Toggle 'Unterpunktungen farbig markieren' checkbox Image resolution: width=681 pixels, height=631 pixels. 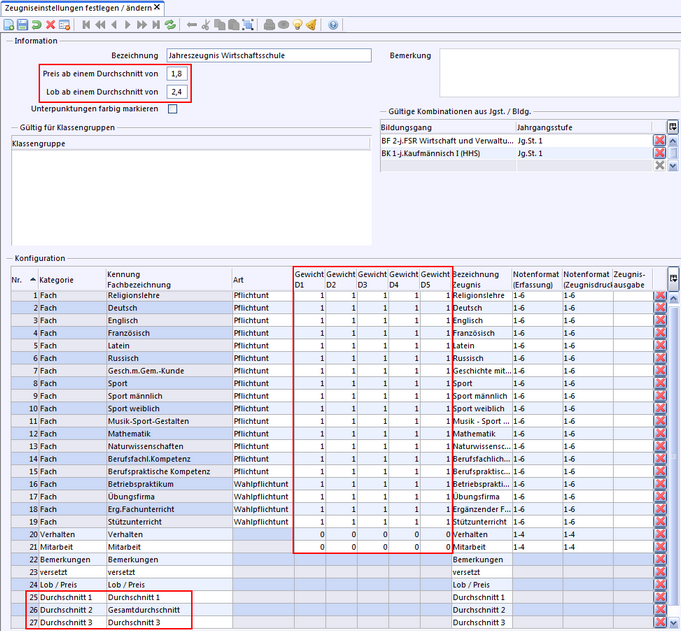tap(173, 108)
